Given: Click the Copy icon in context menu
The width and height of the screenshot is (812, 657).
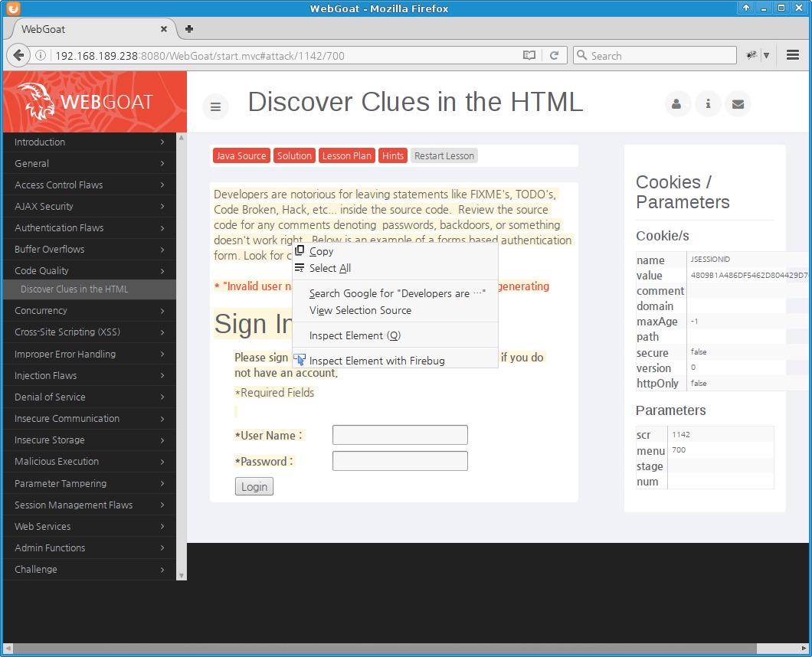Looking at the screenshot, I should coord(300,251).
